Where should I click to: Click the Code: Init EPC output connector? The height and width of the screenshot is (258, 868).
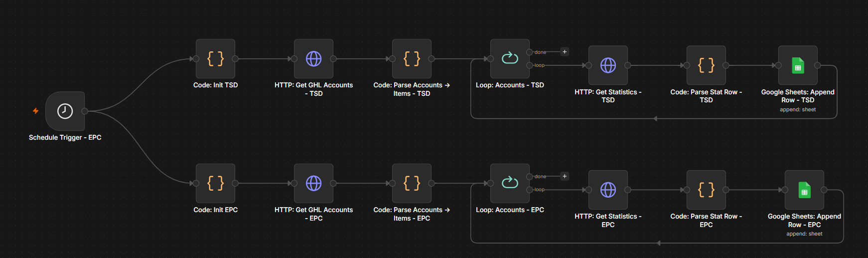[x=235, y=183]
